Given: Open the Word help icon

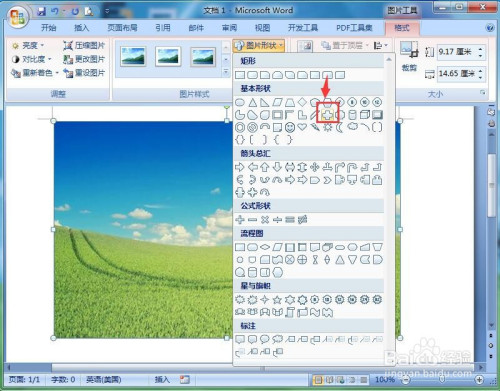Looking at the screenshot, I should click(x=490, y=28).
